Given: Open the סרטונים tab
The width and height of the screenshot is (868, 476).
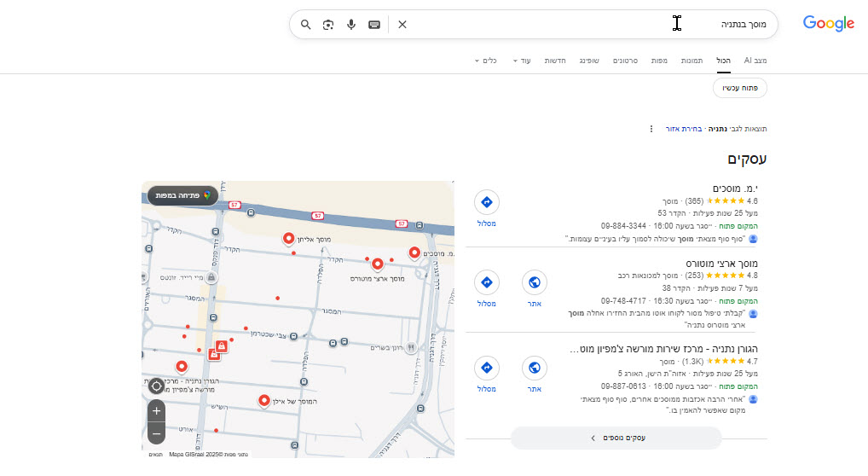Looking at the screenshot, I should [626, 61].
